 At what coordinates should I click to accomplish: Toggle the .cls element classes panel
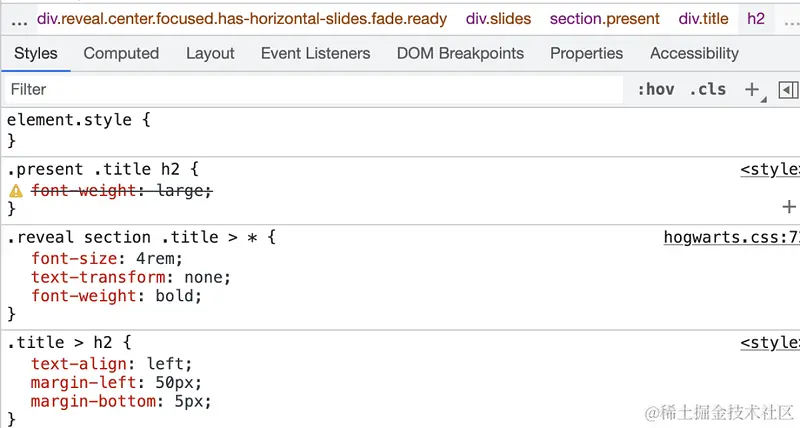coord(708,89)
